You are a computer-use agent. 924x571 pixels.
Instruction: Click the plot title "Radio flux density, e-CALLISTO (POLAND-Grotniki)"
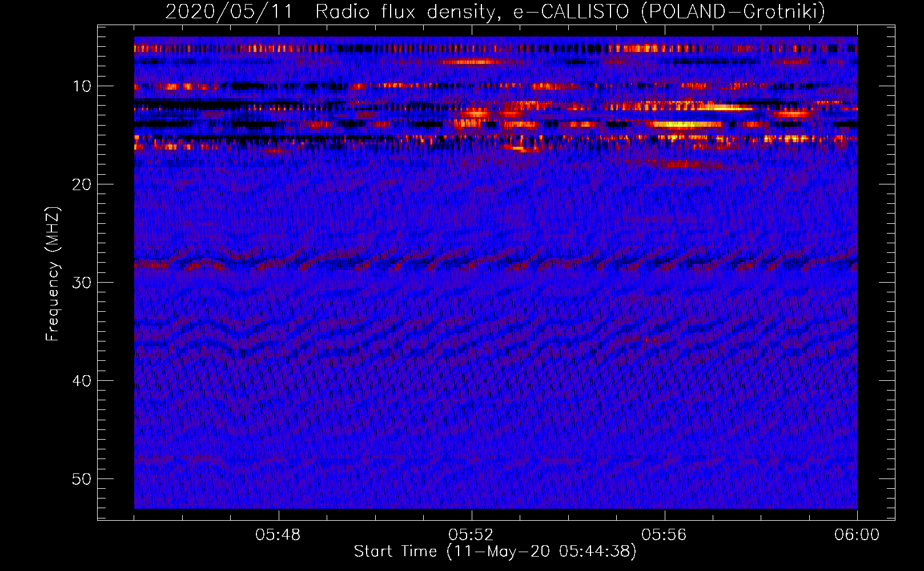pyautogui.click(x=570, y=11)
